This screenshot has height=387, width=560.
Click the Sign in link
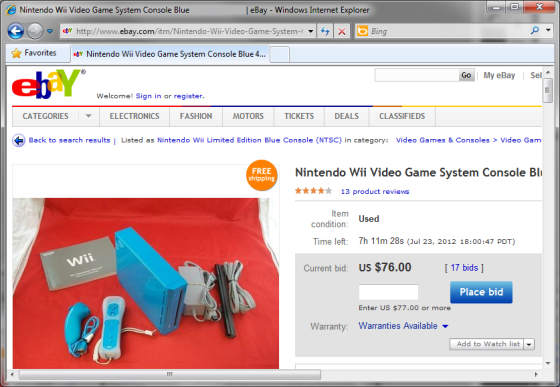coord(148,96)
